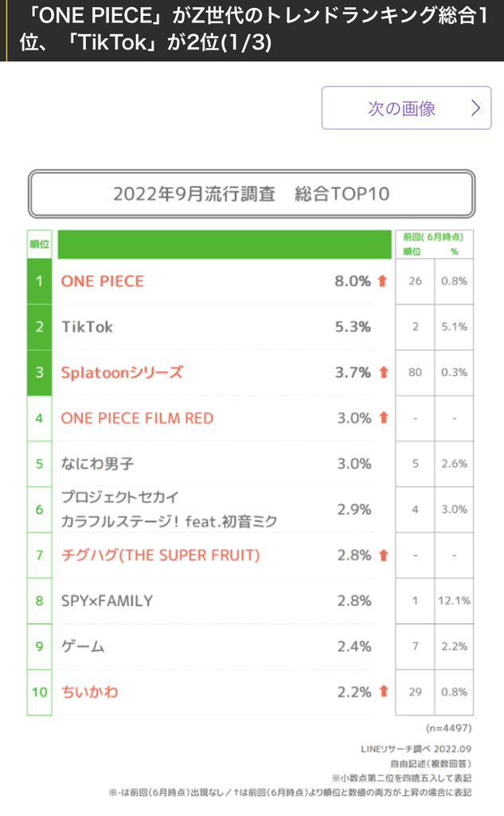Image resolution: width=504 pixels, height=816 pixels.
Task: Click the ゲーム entry at rank 9
Action: tap(83, 646)
